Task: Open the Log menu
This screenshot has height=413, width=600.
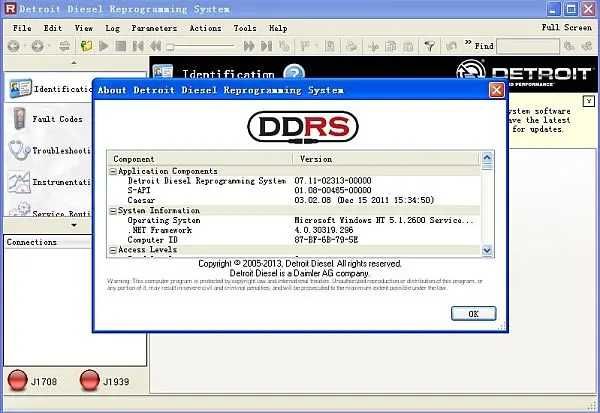Action: click(x=112, y=28)
